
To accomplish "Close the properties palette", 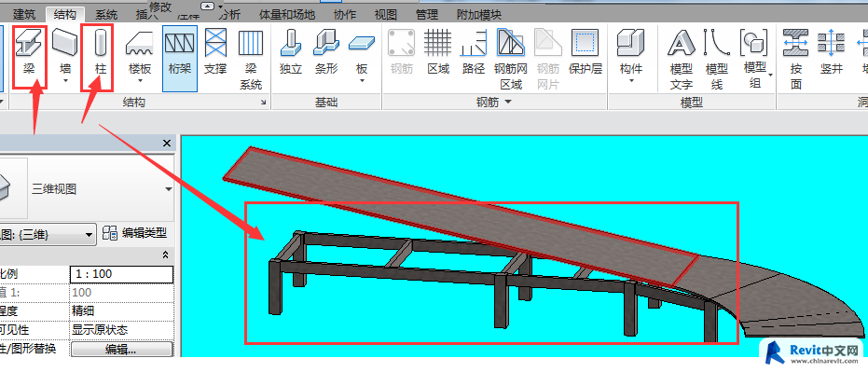I will [x=167, y=144].
